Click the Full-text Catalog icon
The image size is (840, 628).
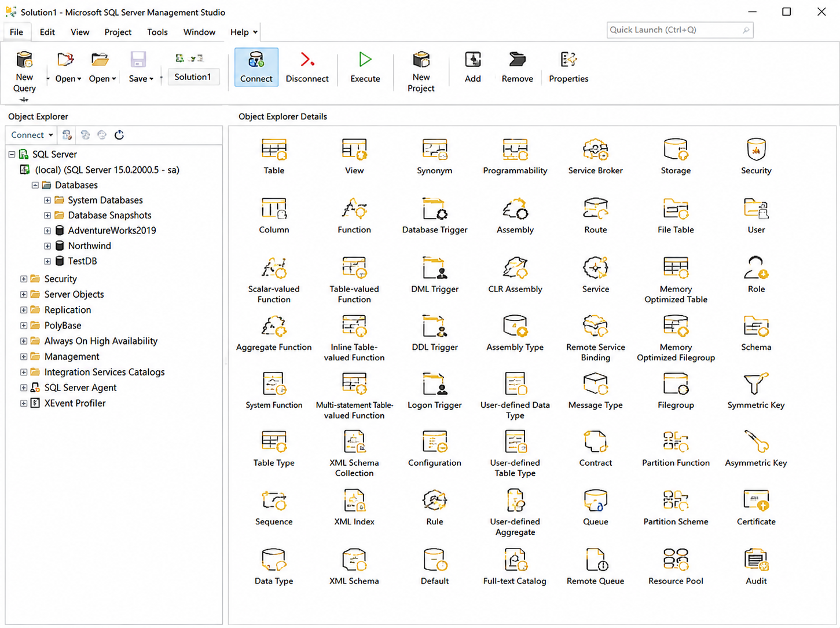[515, 560]
